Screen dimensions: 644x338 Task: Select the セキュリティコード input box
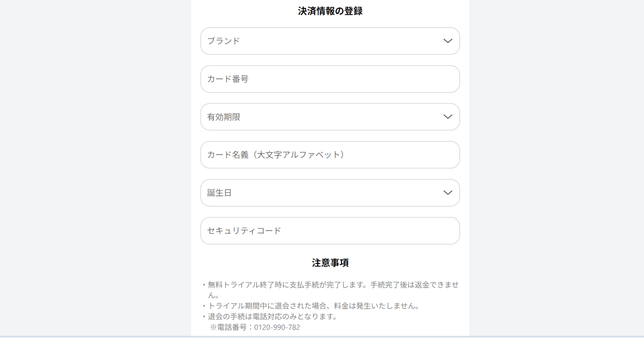click(x=330, y=230)
